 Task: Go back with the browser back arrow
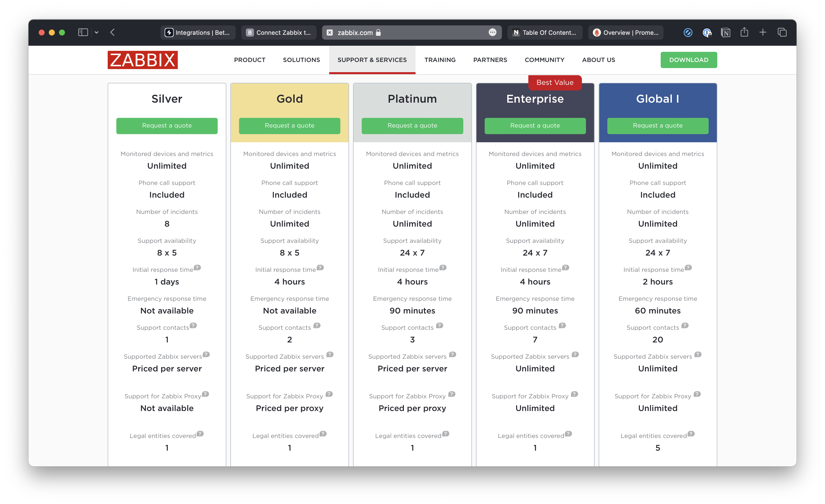point(113,33)
